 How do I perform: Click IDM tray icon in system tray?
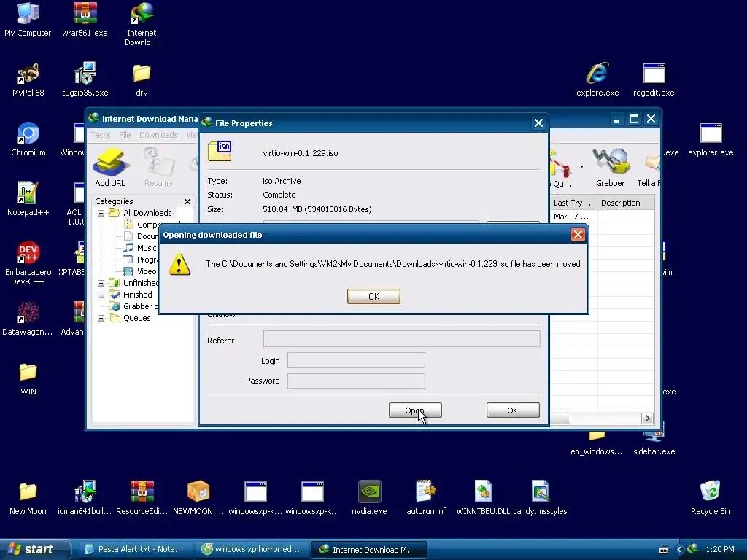(693, 549)
